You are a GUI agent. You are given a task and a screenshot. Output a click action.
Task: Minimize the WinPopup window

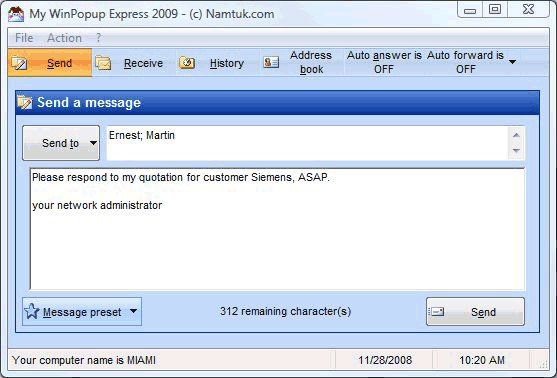pos(470,10)
